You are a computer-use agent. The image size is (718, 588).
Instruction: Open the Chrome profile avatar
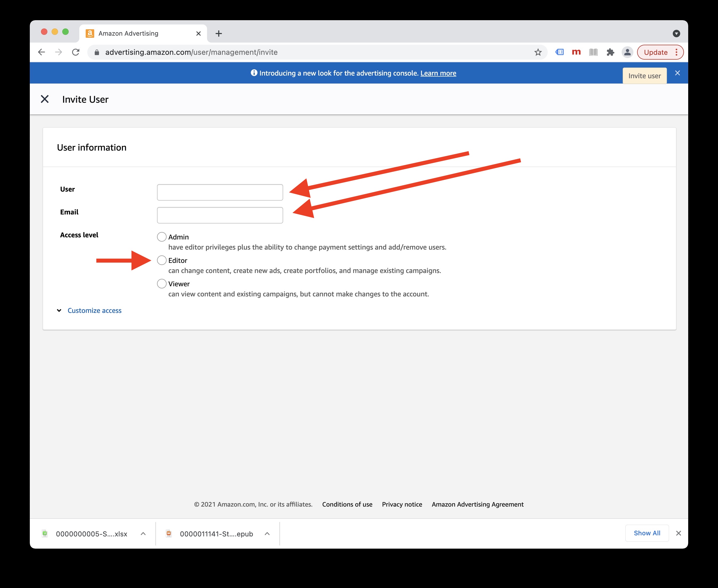tap(627, 52)
